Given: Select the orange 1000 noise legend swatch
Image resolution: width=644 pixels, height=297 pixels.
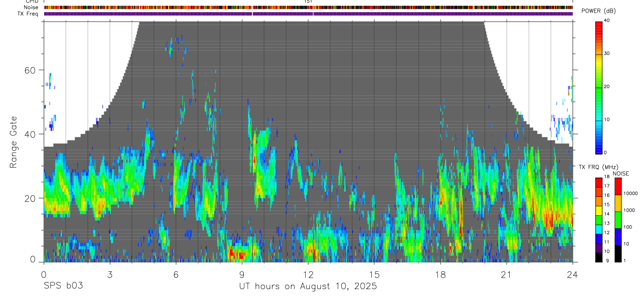Looking at the screenshot, I should (x=618, y=203).
